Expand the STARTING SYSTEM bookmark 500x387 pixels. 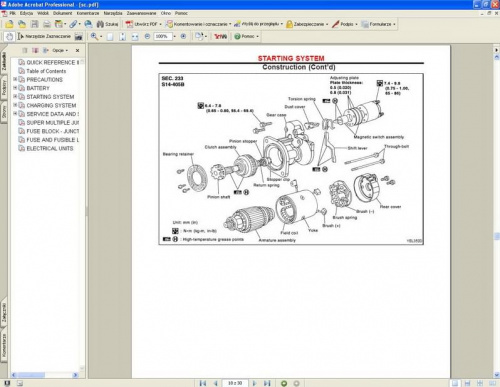pos(15,96)
